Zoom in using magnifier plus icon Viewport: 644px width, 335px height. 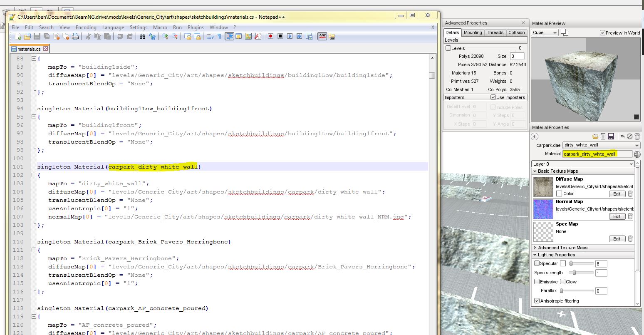165,37
